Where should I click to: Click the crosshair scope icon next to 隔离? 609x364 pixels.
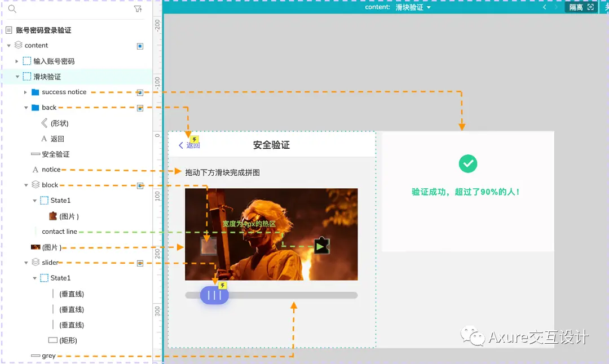coord(591,7)
